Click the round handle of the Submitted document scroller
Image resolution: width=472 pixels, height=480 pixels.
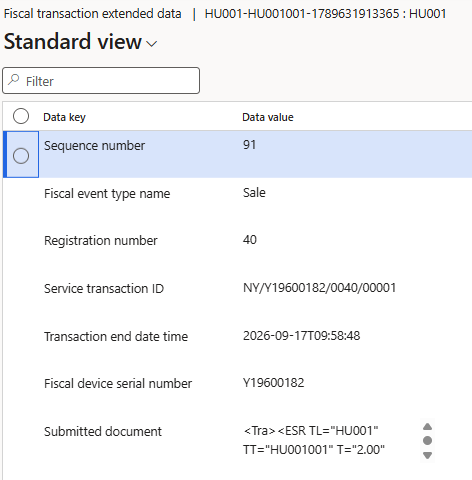[427, 441]
